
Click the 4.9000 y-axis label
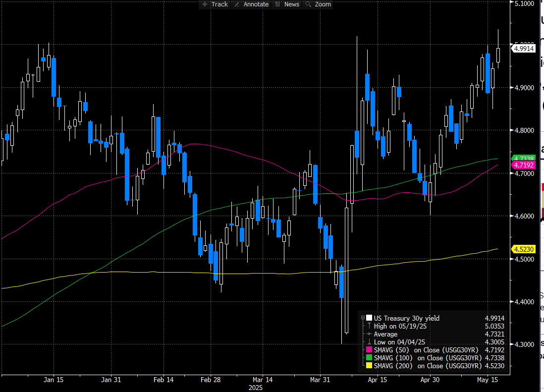[524, 88]
